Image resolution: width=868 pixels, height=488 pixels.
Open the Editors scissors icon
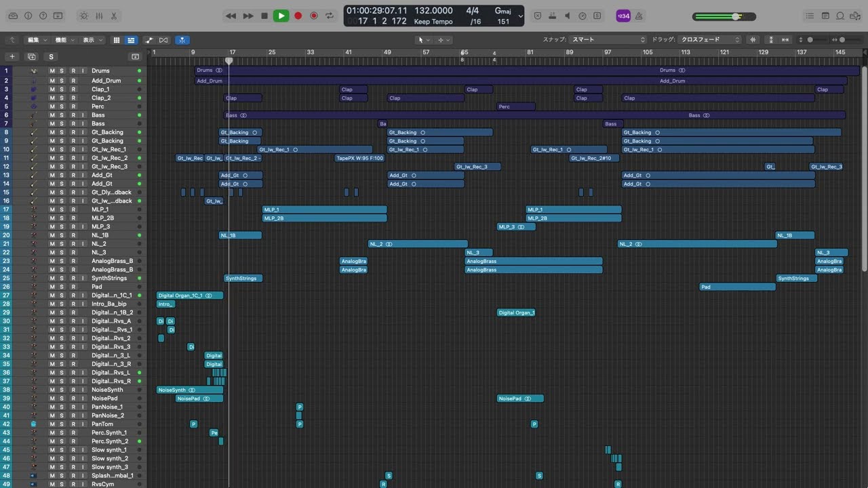114,16
